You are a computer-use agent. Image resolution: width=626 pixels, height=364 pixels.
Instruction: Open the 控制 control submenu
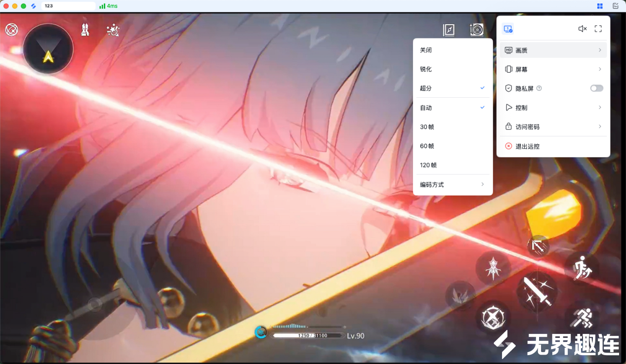[x=553, y=108]
